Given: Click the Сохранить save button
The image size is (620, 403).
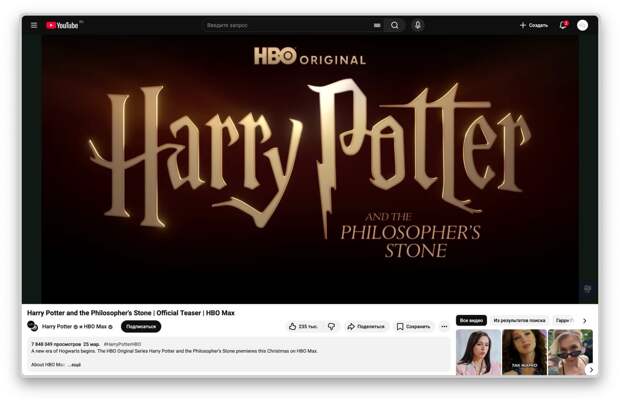Looking at the screenshot, I should click(413, 326).
